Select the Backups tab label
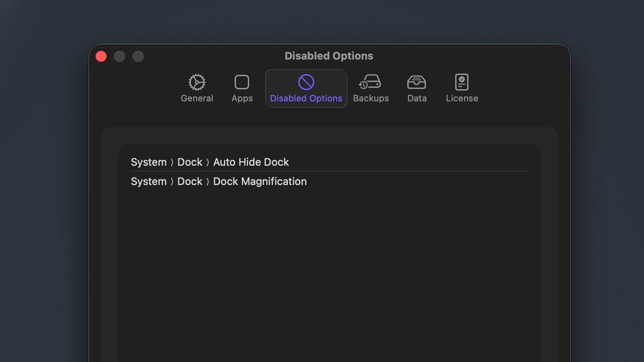 (371, 99)
